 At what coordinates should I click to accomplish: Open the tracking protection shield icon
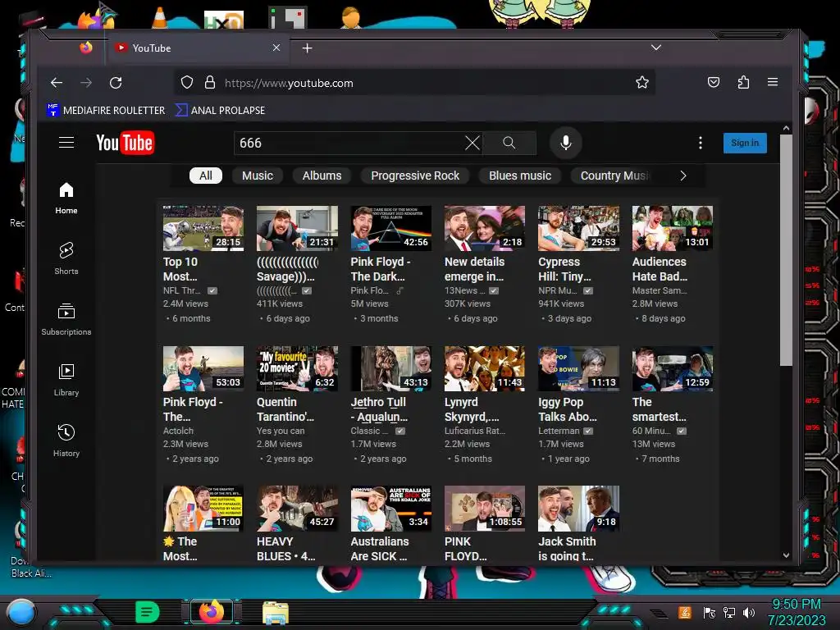click(x=186, y=83)
